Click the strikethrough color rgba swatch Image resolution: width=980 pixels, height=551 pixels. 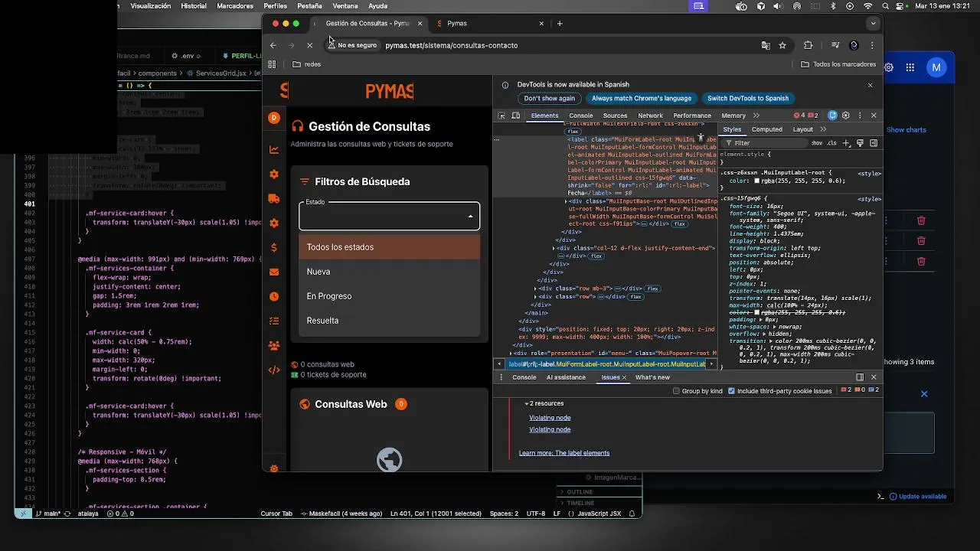[757, 312]
